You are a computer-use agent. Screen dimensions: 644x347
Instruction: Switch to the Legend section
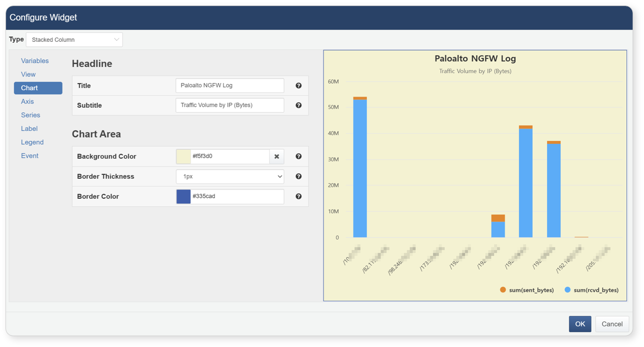pyautogui.click(x=32, y=142)
